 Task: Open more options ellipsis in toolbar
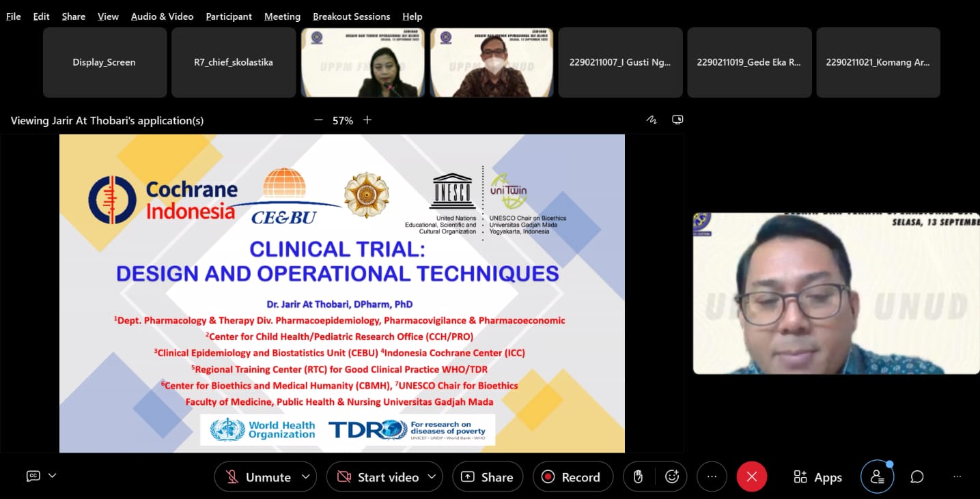pos(712,477)
